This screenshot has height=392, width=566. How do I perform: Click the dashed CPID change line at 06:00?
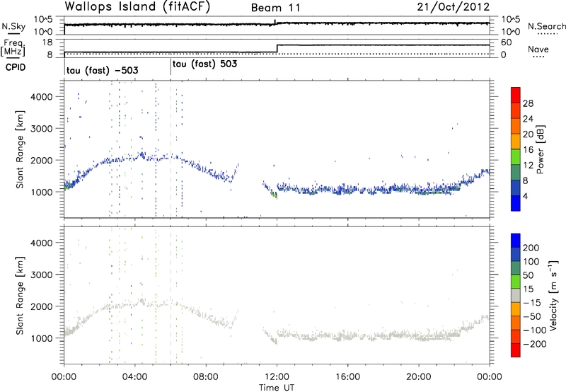(171, 149)
